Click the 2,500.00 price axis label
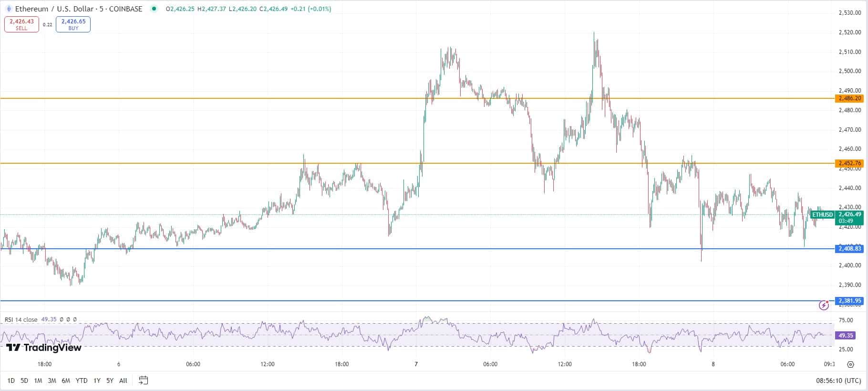Viewport: 868px width, 391px height. click(850, 71)
